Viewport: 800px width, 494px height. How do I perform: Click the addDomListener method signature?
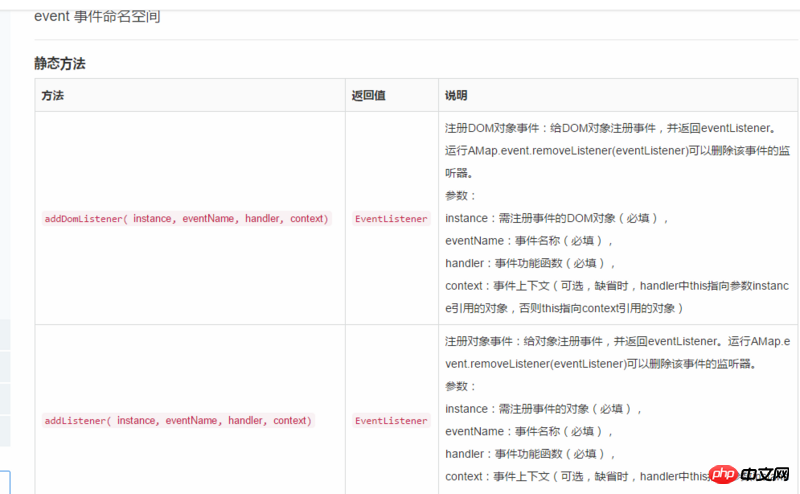click(x=187, y=218)
